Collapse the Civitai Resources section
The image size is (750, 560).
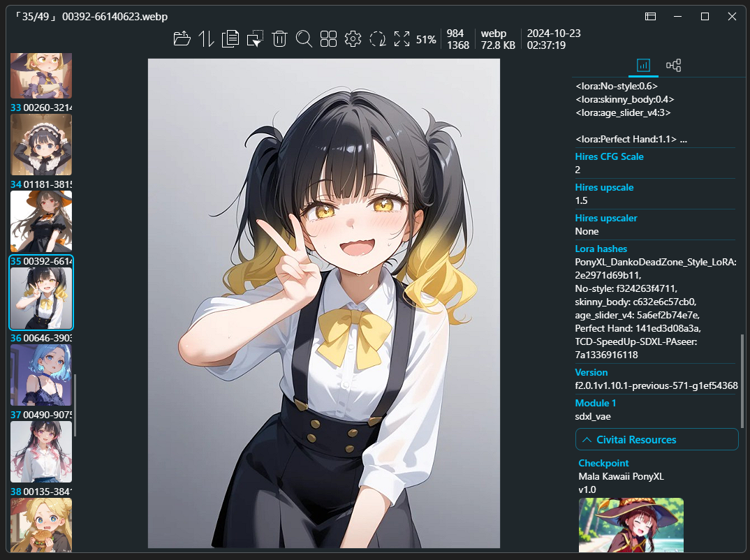(x=656, y=439)
